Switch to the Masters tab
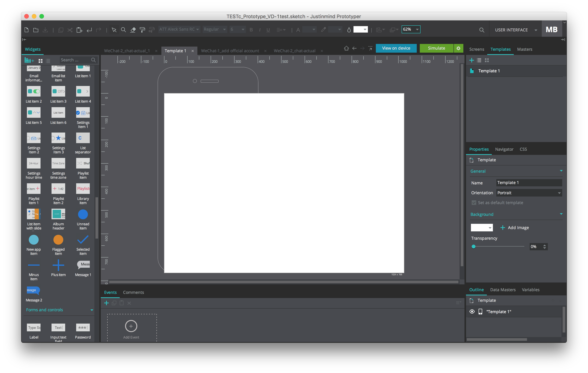The width and height of the screenshot is (588, 373). [x=524, y=49]
